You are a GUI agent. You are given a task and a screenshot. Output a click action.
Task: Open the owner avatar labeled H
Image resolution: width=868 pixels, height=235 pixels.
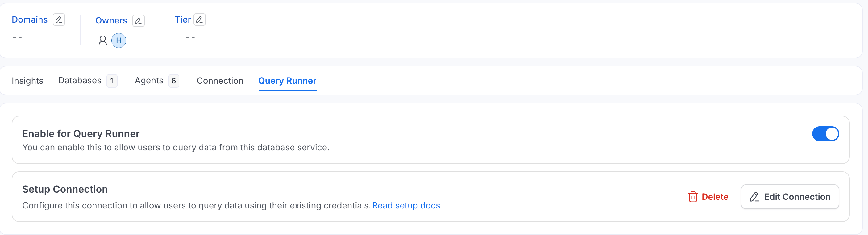[x=118, y=40]
